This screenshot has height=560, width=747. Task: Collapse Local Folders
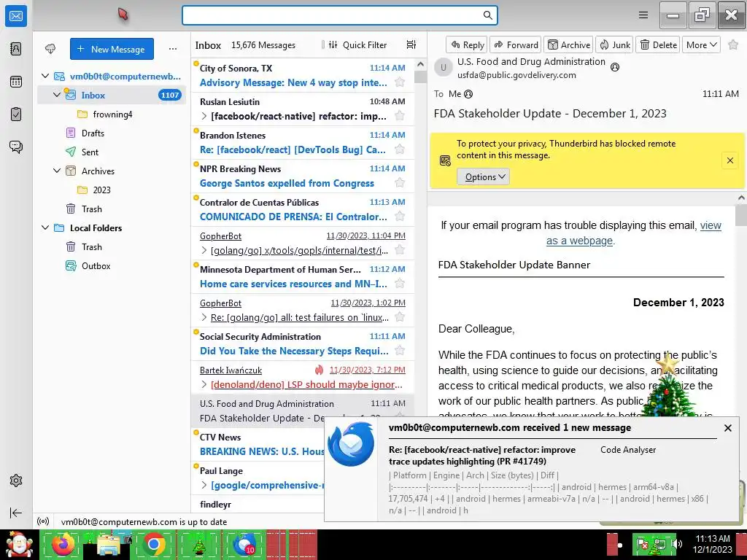(45, 227)
